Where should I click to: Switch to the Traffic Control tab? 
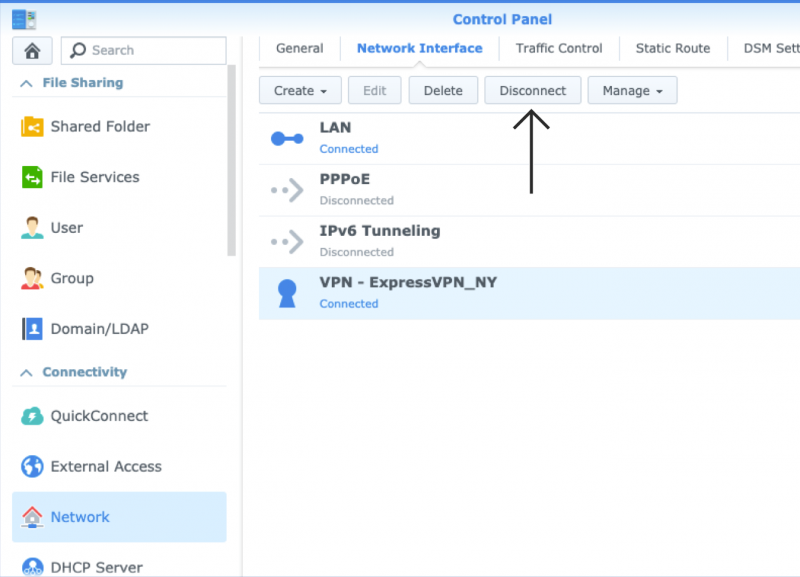(x=559, y=47)
